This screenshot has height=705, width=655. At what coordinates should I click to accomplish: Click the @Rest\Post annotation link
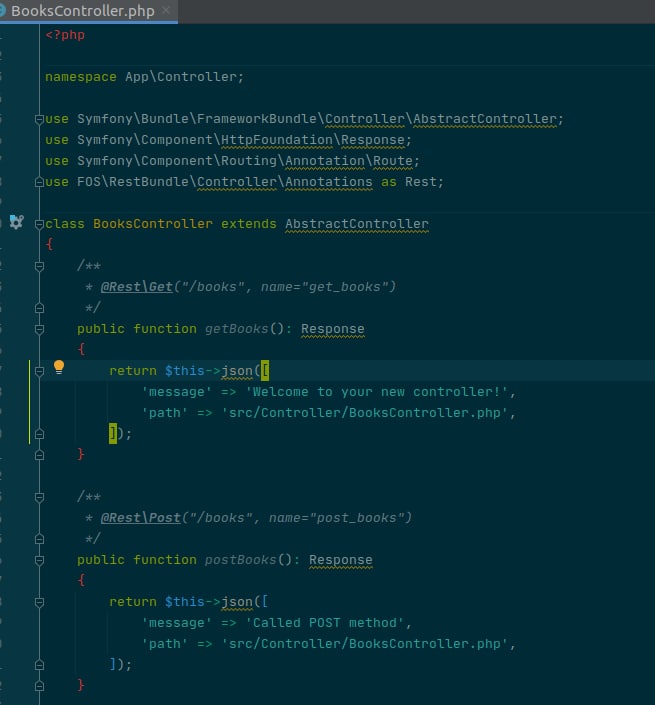pyautogui.click(x=141, y=518)
